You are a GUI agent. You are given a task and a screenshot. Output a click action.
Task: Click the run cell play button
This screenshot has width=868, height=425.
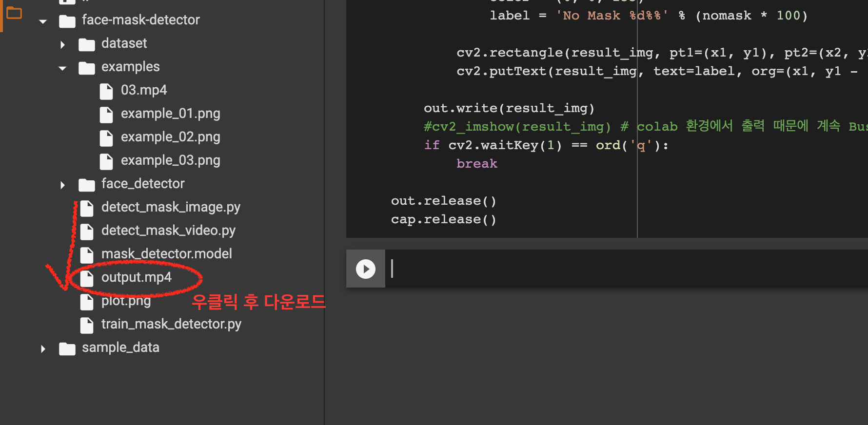[x=366, y=269]
